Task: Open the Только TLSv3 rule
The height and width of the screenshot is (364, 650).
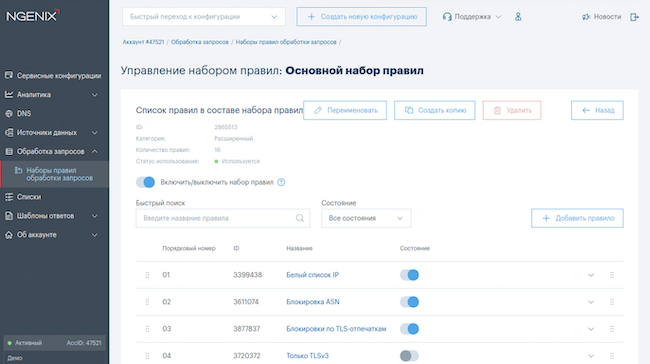Action: (307, 356)
